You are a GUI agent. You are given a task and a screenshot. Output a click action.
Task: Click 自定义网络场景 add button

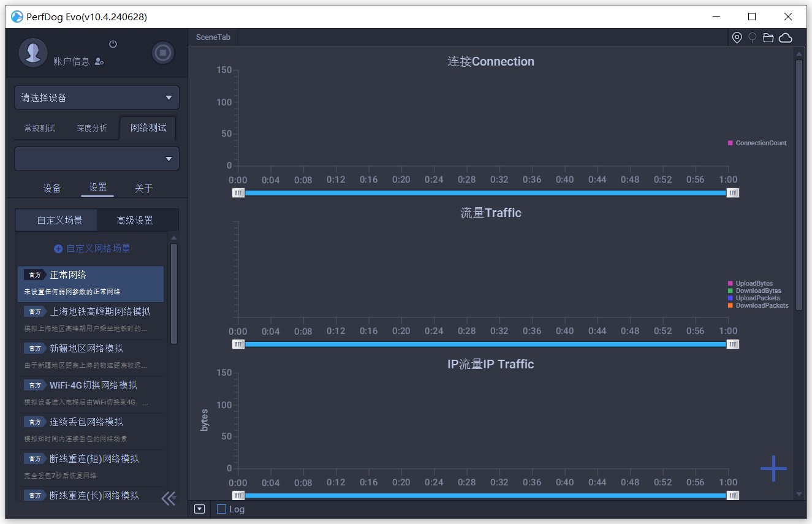(92, 249)
